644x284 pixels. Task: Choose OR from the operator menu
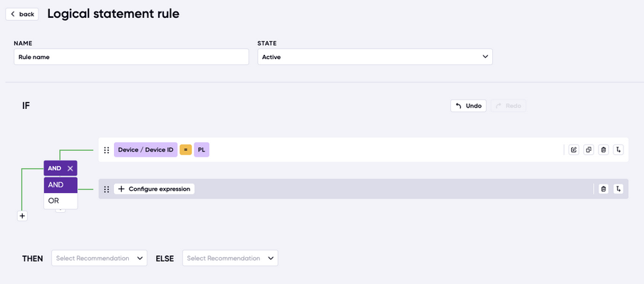pos(61,201)
